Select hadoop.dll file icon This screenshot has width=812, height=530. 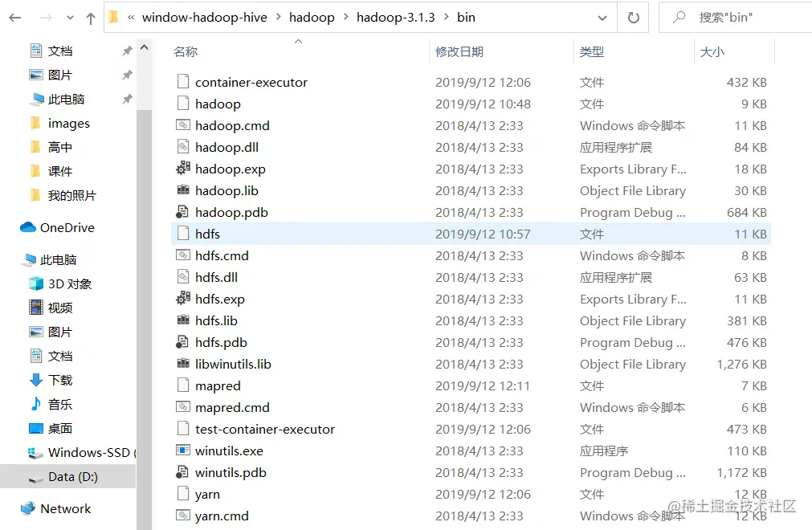pyautogui.click(x=183, y=147)
